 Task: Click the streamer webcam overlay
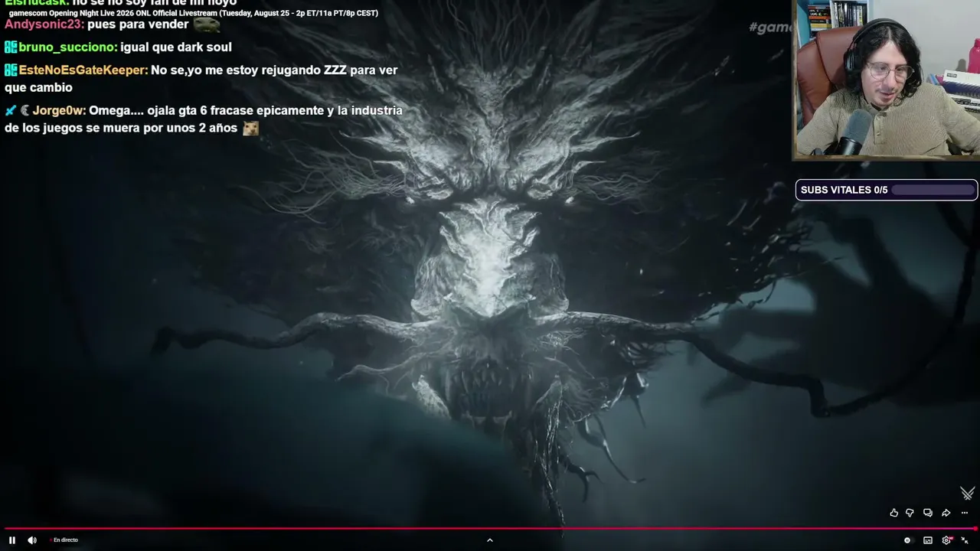point(887,80)
